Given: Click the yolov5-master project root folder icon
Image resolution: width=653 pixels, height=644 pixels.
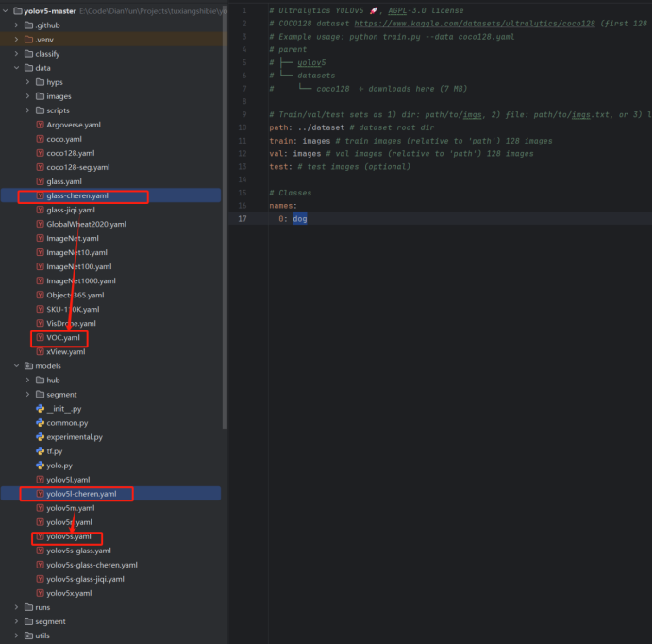Looking at the screenshot, I should [18, 11].
